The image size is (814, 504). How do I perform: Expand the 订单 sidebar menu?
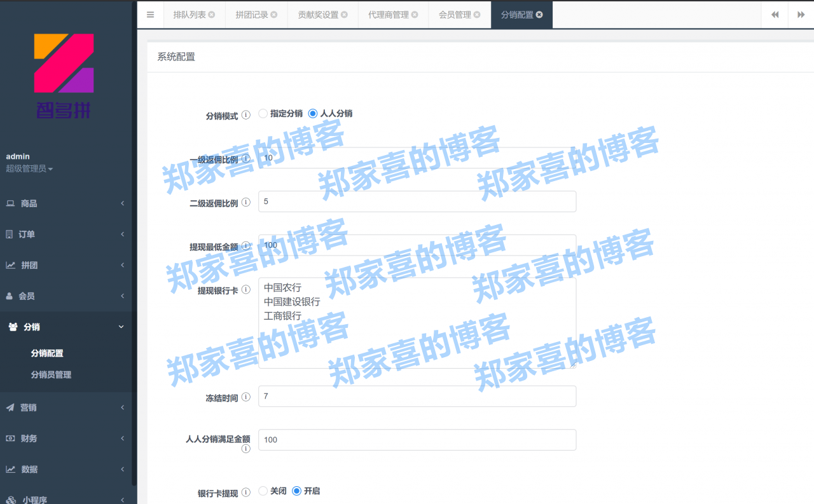point(122,234)
